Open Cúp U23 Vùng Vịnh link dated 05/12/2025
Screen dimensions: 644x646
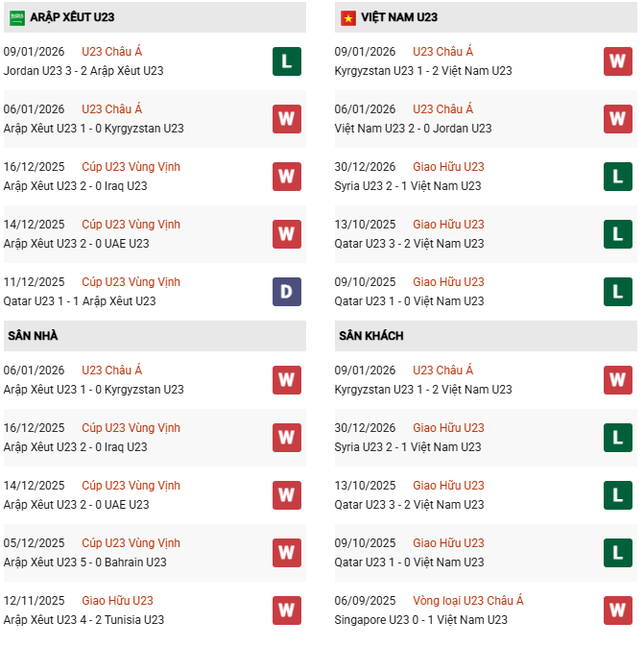point(131,543)
